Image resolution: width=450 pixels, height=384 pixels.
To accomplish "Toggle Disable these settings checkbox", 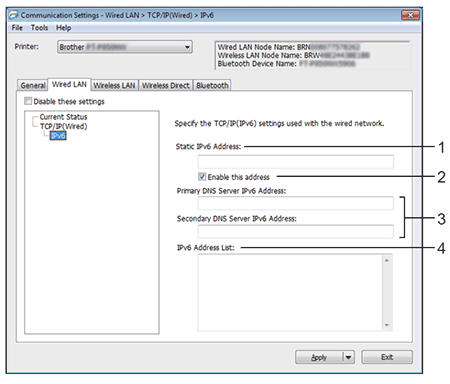I will click(28, 101).
